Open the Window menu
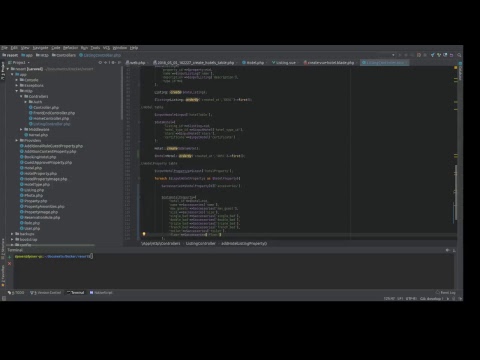Screen dimensions: 480x360 pos(120,48)
